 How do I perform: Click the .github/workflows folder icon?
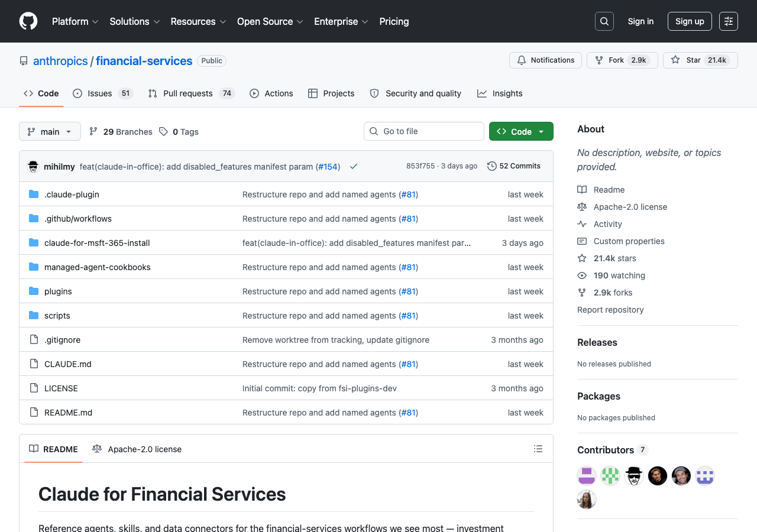[x=34, y=219]
